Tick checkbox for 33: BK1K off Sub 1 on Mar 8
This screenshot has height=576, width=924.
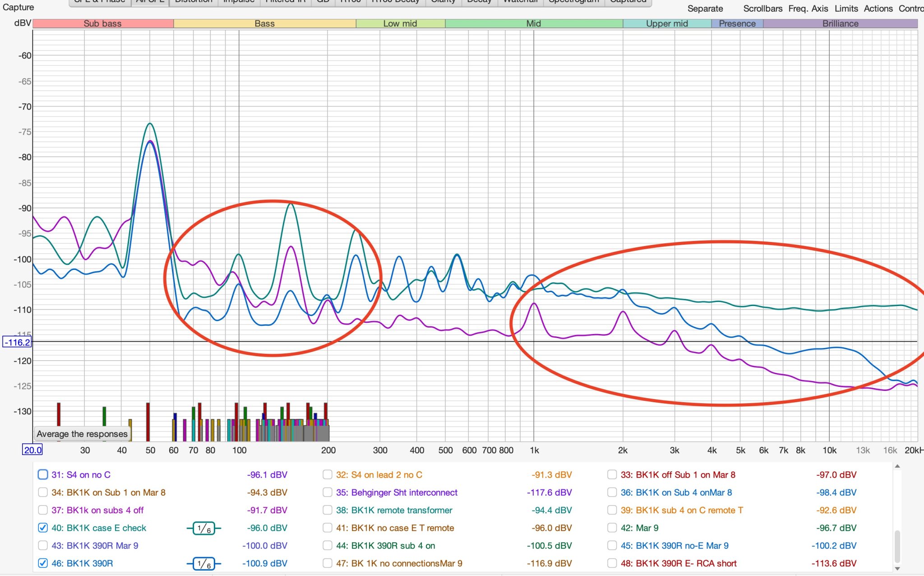coord(612,474)
